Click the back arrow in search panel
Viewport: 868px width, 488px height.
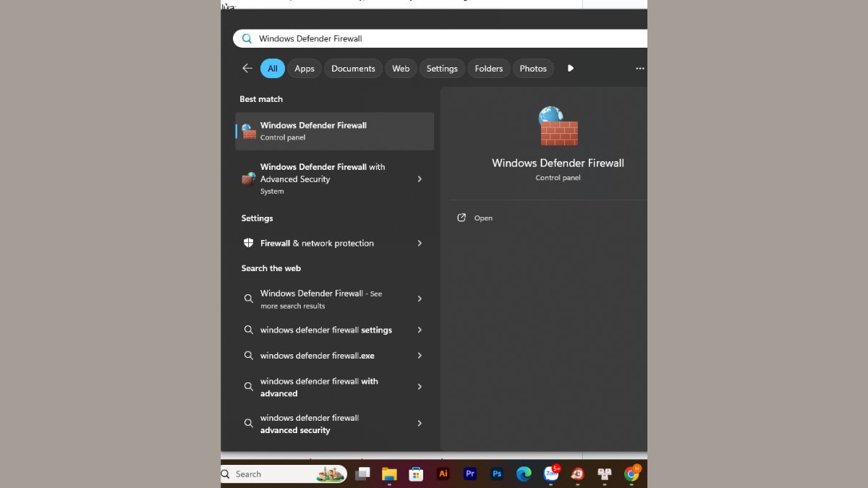(x=247, y=68)
